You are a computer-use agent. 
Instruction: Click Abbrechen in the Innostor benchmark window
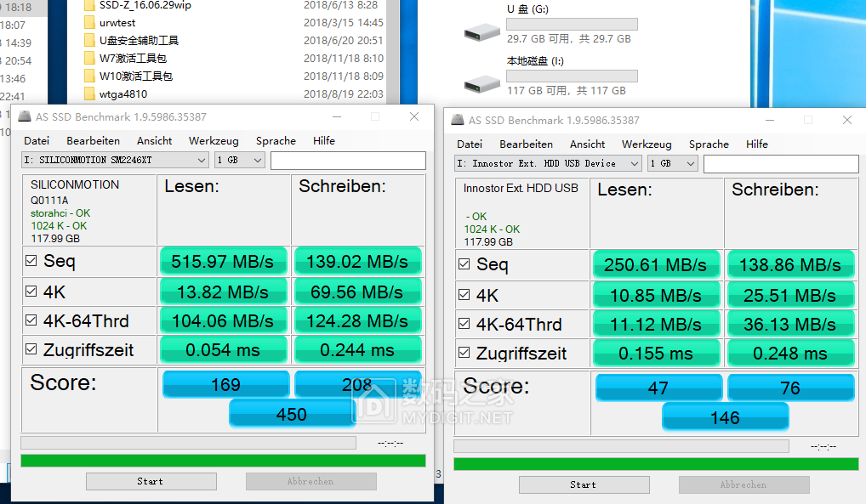point(744,484)
